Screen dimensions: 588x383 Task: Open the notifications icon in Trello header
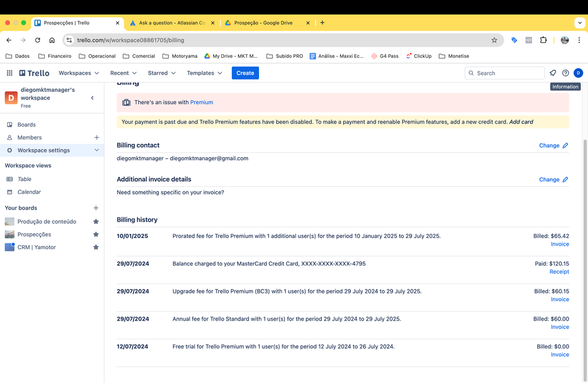click(553, 73)
